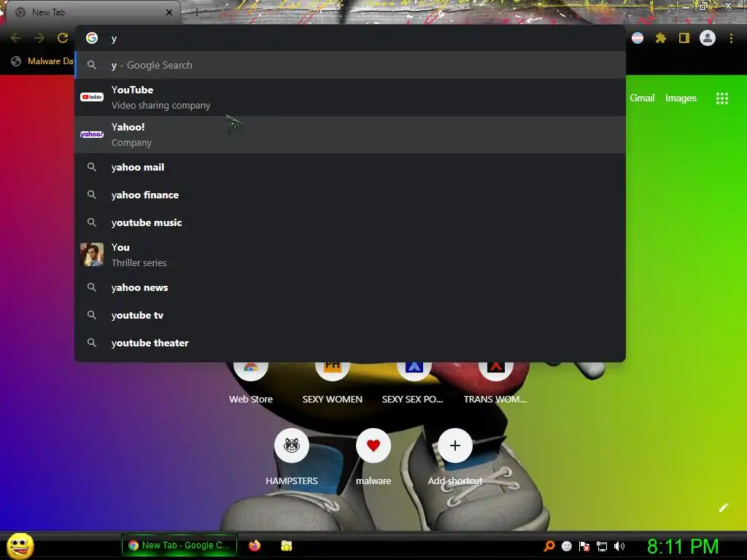Image resolution: width=747 pixels, height=560 pixels.
Task: Open the Extensions puzzle piece menu
Action: click(x=661, y=38)
